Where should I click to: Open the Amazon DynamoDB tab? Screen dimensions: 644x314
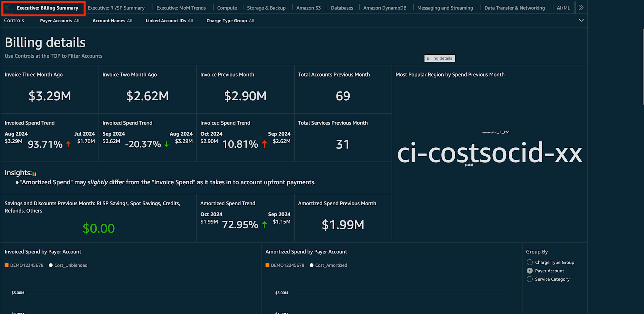tap(385, 8)
